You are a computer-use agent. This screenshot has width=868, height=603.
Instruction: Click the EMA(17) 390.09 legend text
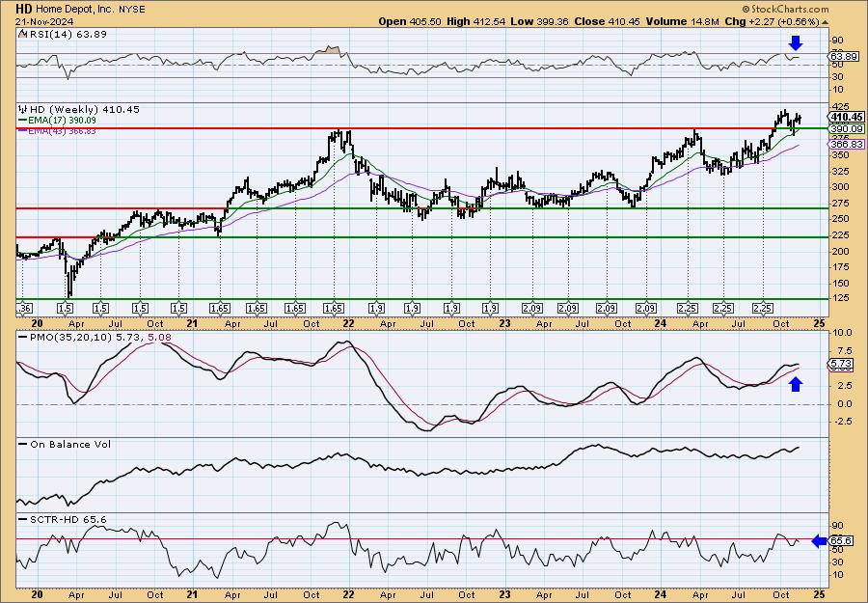pos(62,121)
